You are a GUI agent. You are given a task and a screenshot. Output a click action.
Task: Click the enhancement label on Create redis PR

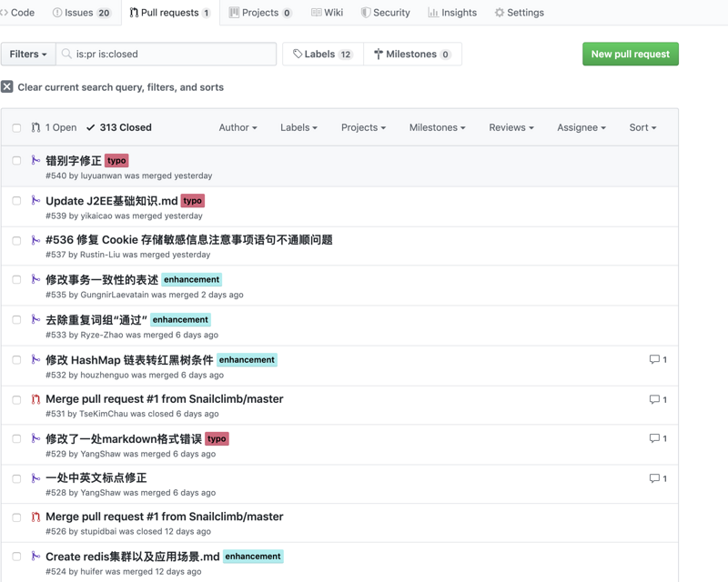click(253, 556)
